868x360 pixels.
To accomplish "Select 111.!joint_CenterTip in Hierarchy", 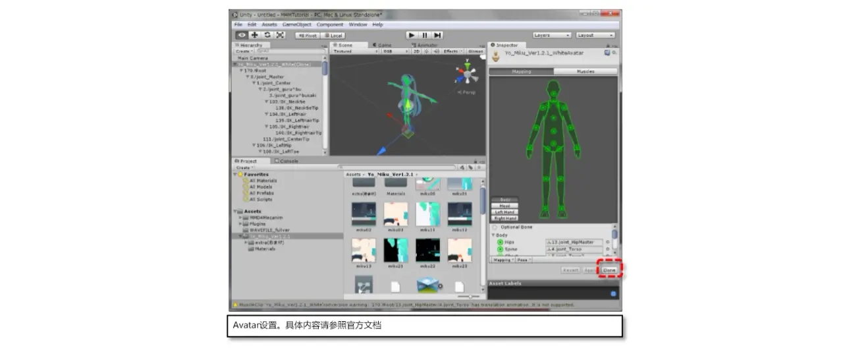I will coord(286,139).
